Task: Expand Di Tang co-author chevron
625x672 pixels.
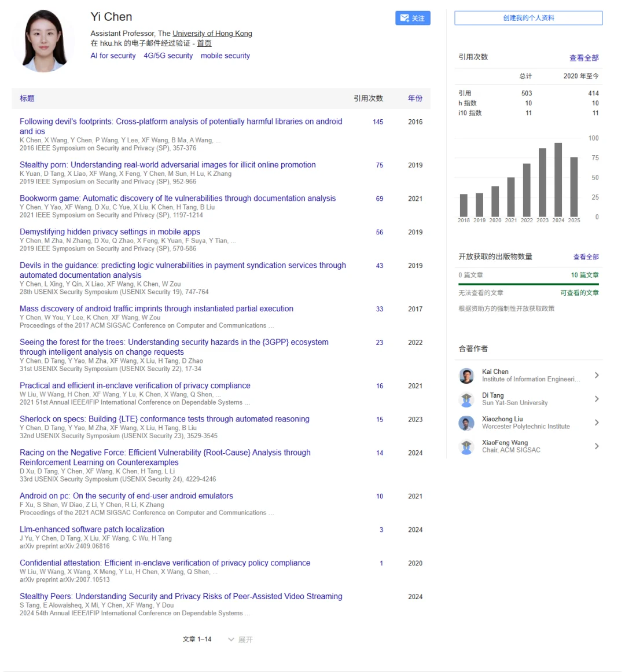Action: pyautogui.click(x=597, y=399)
